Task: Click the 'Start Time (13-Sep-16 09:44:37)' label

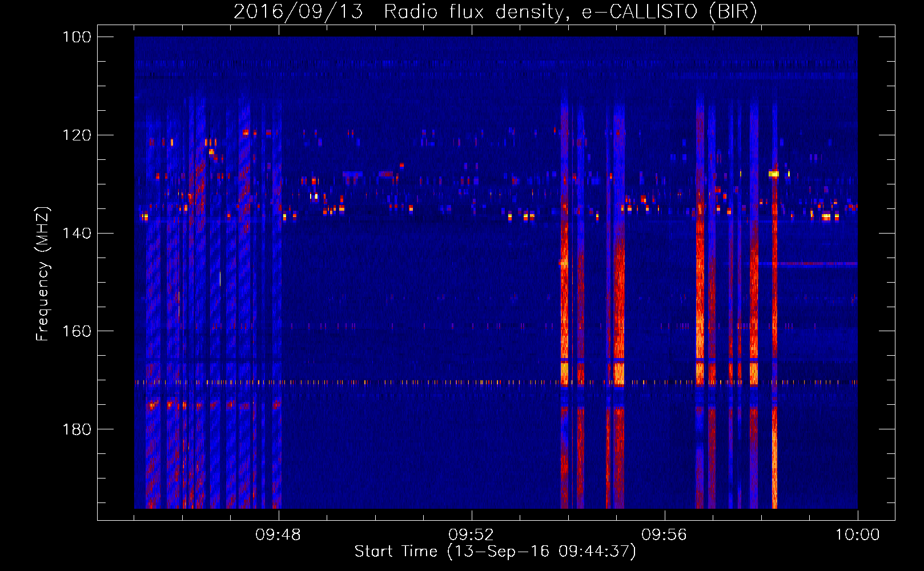Action: click(x=495, y=552)
